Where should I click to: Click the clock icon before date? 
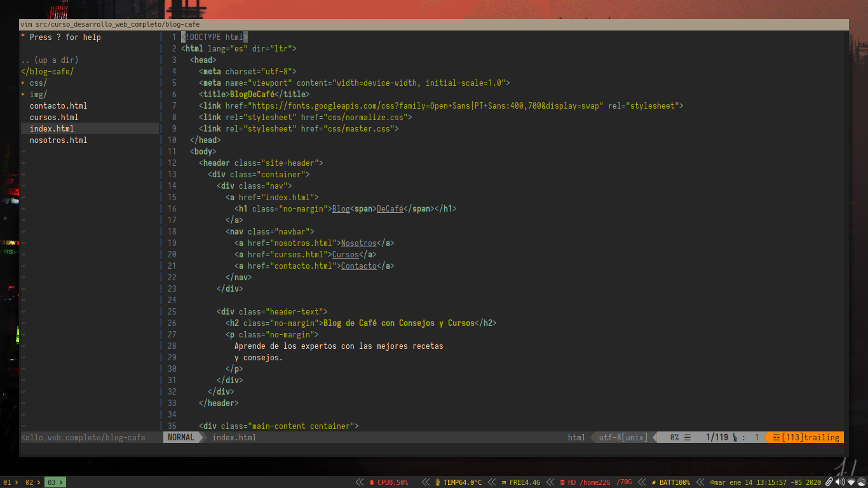712,482
